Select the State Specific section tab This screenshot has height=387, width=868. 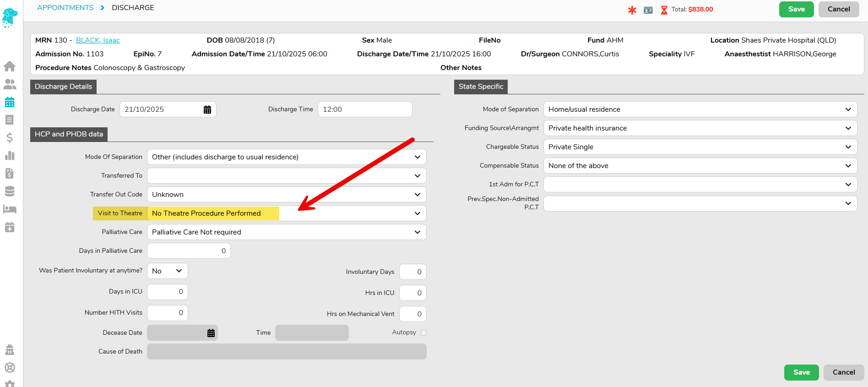pos(481,87)
